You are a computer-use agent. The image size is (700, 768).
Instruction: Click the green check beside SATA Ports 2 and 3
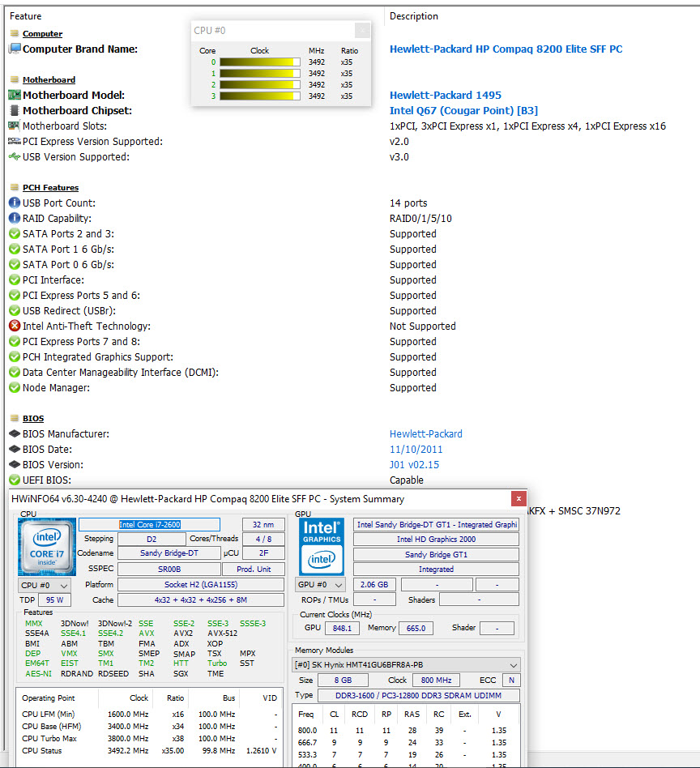[15, 233]
